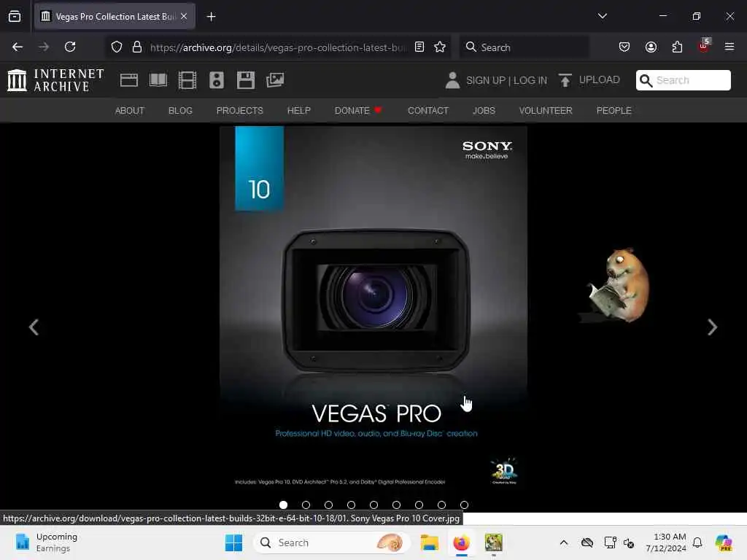
Task: Select the seventh carousel dot
Action: click(x=419, y=505)
